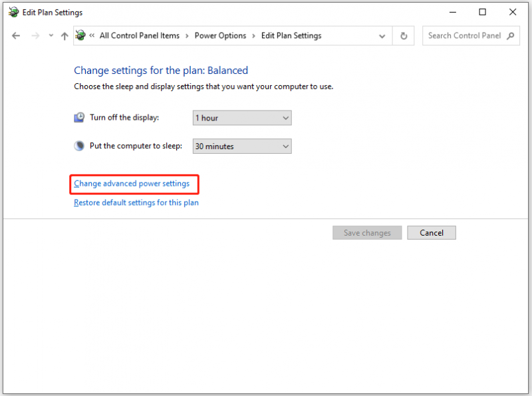Open the Put the computer to sleep dropdown
This screenshot has width=532, height=396.
(242, 146)
